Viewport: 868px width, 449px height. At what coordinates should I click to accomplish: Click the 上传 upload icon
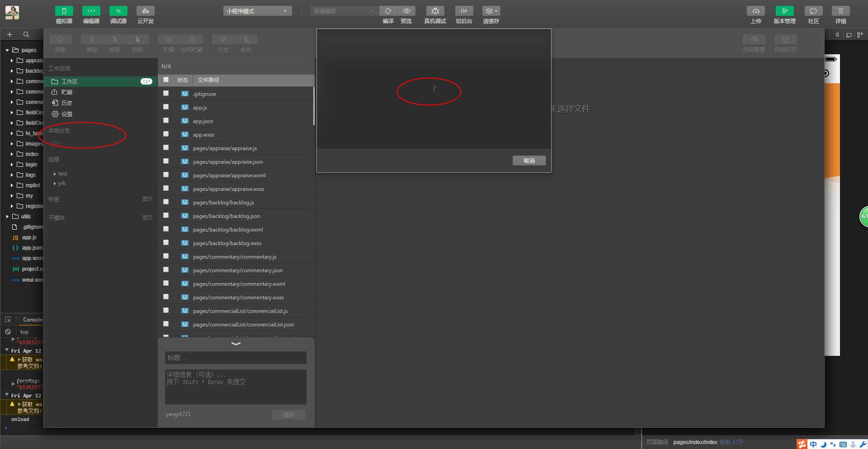756,11
